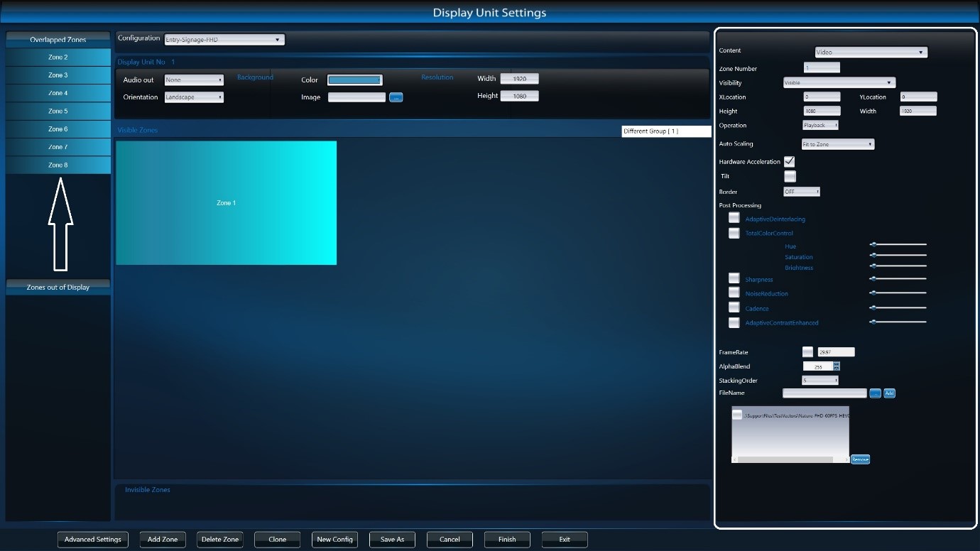Open the Border dropdown
Image resolution: width=980 pixels, height=551 pixels.
pos(802,192)
